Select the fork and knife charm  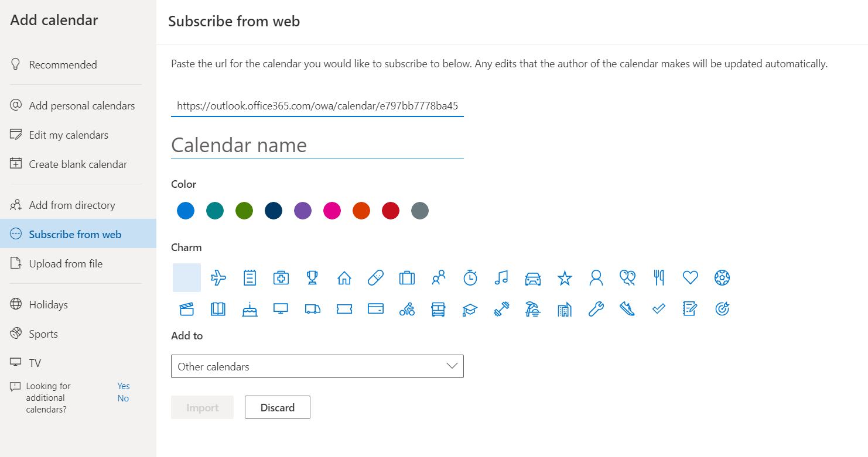click(659, 277)
